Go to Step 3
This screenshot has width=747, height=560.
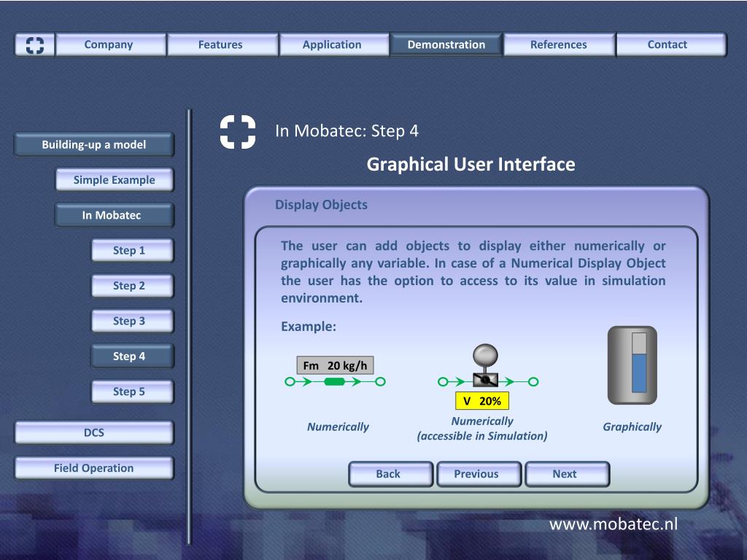[x=132, y=321]
